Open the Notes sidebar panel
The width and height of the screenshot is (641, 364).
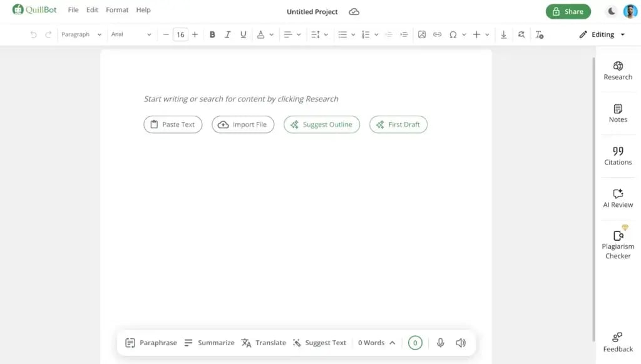[618, 113]
